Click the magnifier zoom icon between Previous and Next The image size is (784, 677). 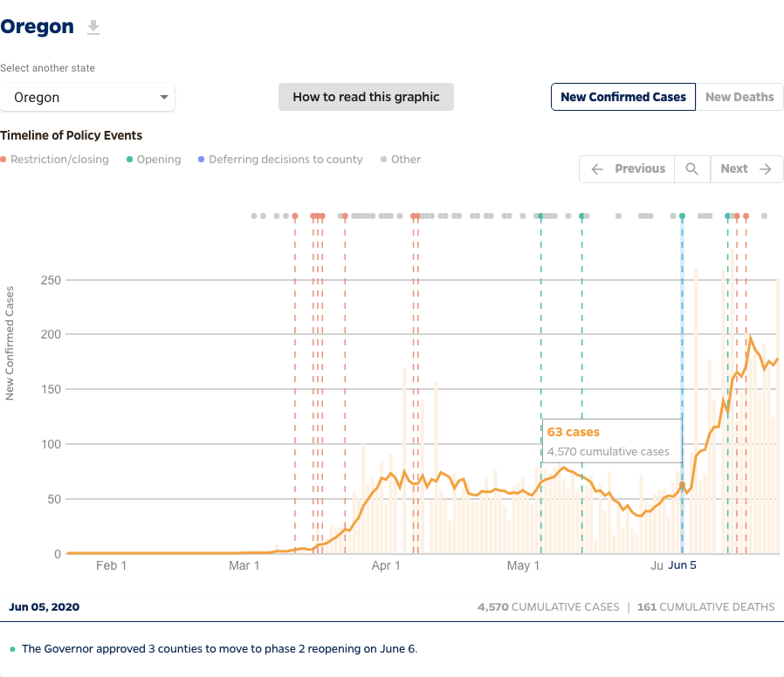pos(691,169)
